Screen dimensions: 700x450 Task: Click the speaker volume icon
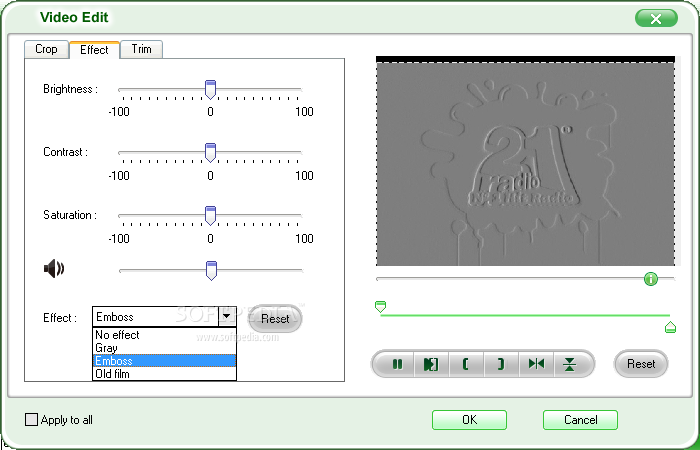[x=54, y=269]
